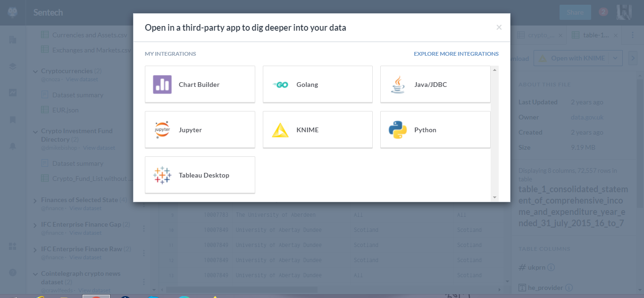Close the table-1 tab
This screenshot has width=644, height=298.
615,35
